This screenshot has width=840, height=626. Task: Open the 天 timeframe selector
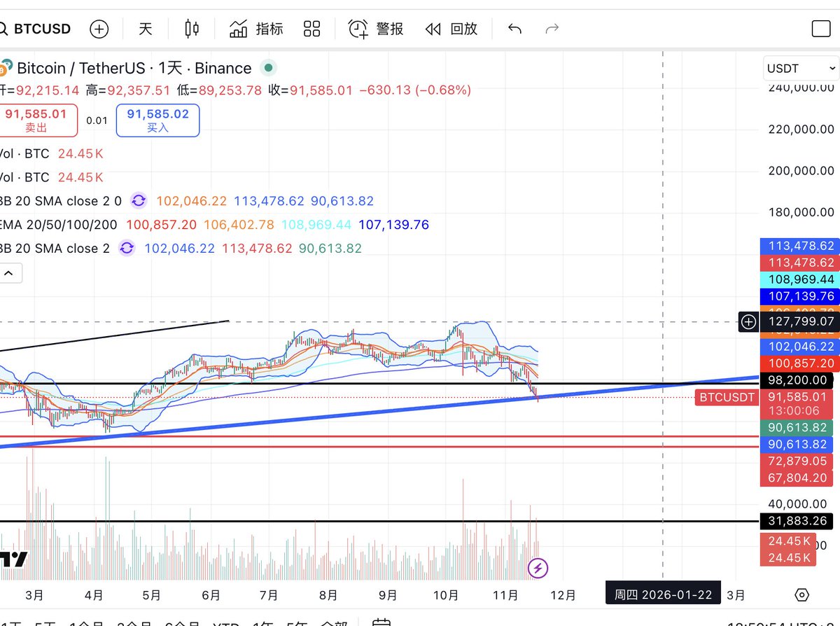click(145, 29)
